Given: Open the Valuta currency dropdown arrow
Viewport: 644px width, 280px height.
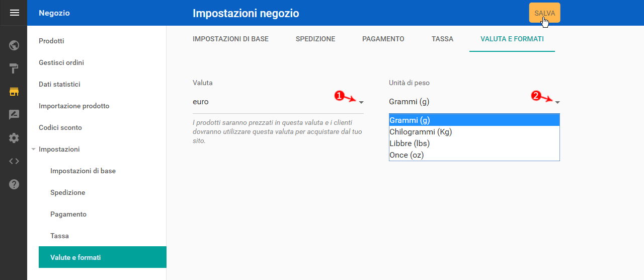Looking at the screenshot, I should point(361,102).
